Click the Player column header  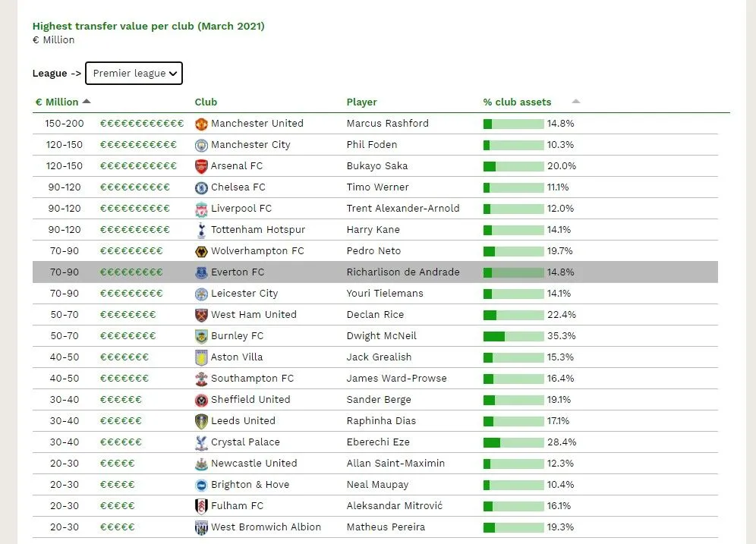pos(361,102)
